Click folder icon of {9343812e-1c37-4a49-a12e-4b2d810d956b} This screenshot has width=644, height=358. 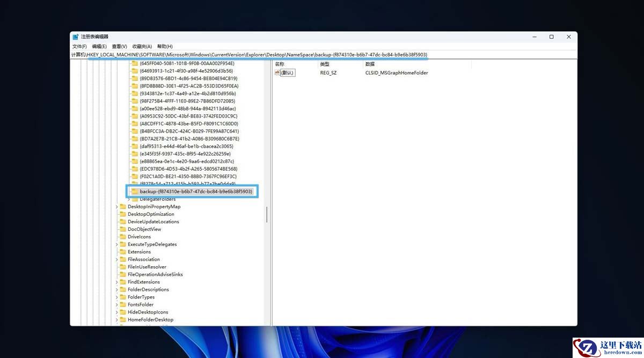point(135,93)
